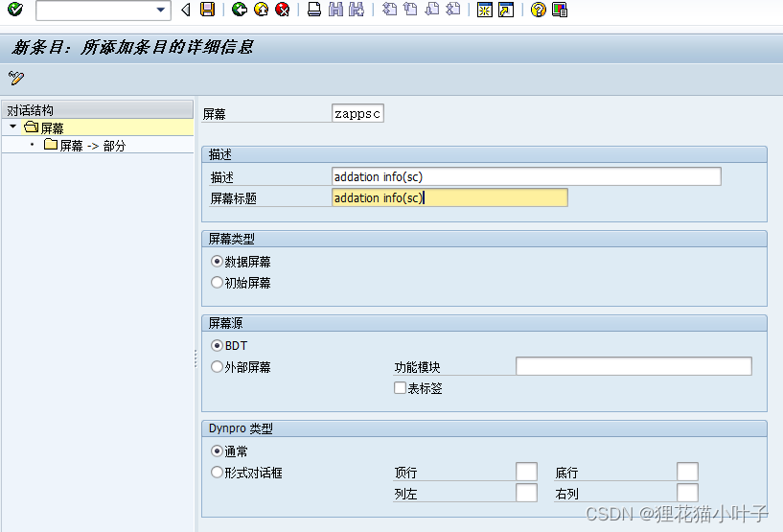Click the 屏幕 field containing zappsc
783x532 pixels.
357,113
